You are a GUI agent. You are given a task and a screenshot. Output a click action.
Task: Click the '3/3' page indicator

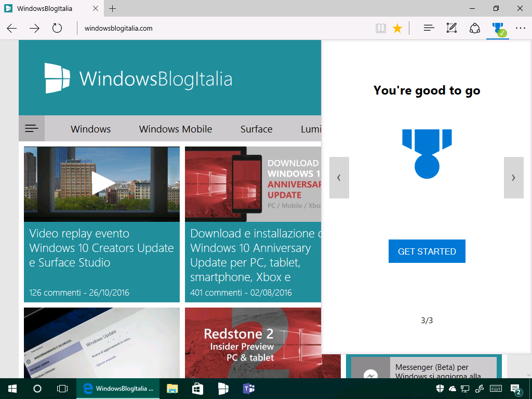tap(427, 320)
